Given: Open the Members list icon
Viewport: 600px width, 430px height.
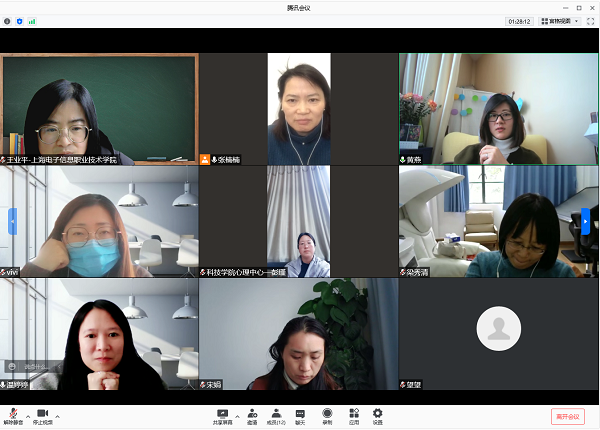Looking at the screenshot, I should (276, 414).
